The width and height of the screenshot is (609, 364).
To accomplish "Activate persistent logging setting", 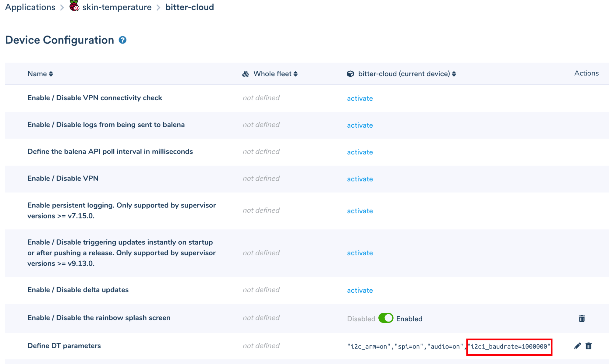I will click(x=360, y=211).
